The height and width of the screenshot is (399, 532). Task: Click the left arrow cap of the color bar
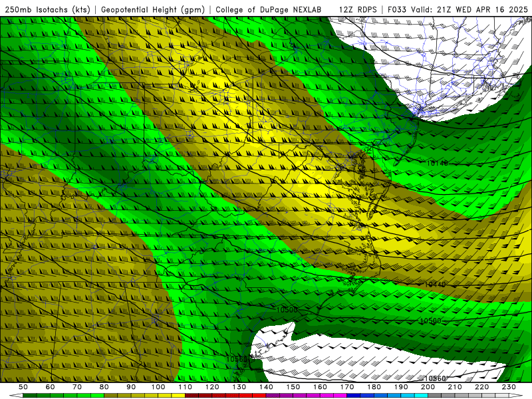pos(16,396)
